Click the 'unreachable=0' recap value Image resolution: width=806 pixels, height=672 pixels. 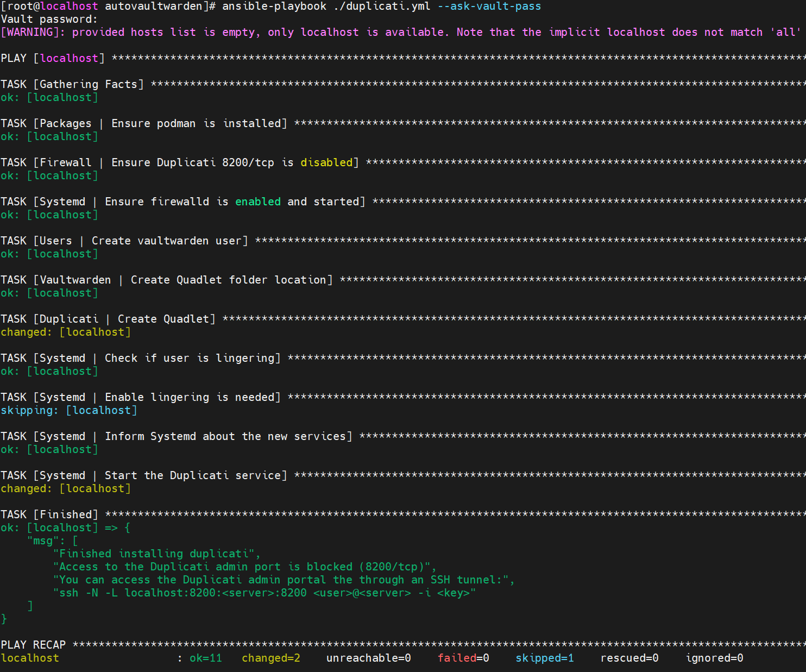coord(369,658)
